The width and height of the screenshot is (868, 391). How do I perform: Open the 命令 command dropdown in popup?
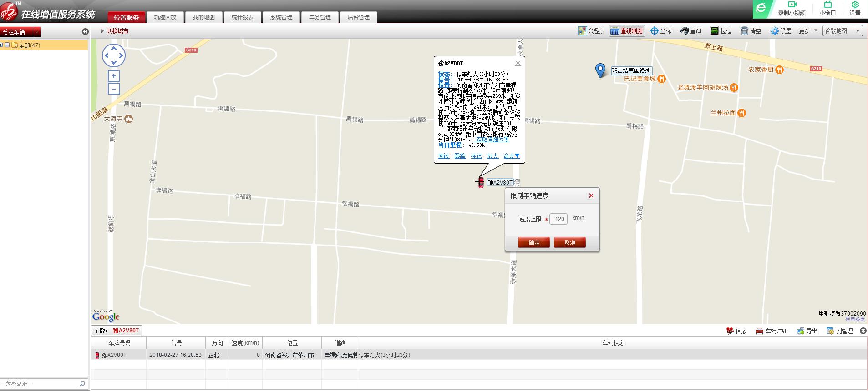[511, 156]
